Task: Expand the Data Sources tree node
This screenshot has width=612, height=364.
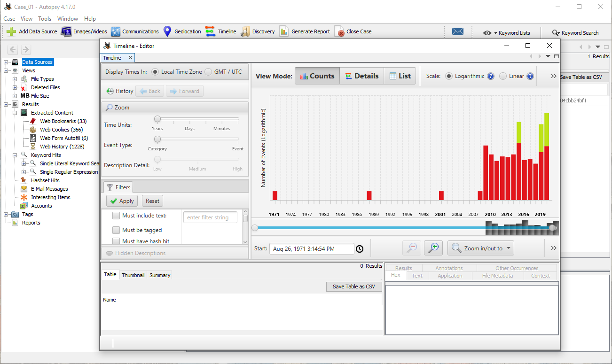Action: [6, 62]
